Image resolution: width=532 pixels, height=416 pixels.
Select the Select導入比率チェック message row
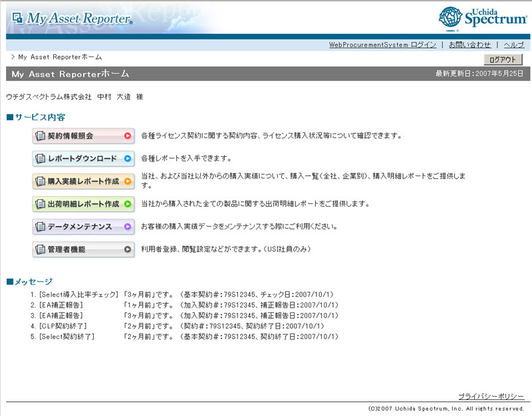(182, 294)
